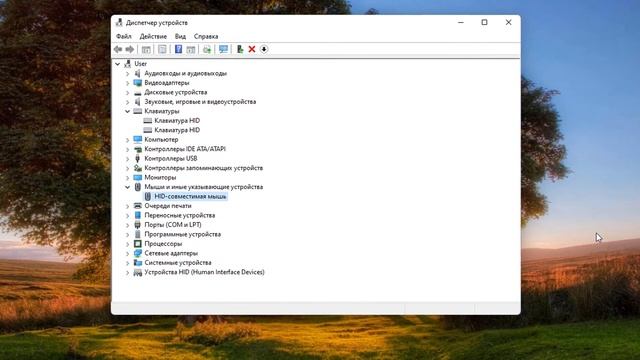Select the Контроллеры USB label

(x=171, y=158)
